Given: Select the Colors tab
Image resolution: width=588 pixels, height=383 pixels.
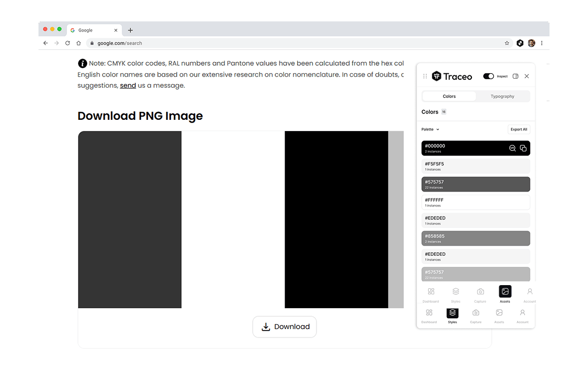Looking at the screenshot, I should tap(449, 96).
